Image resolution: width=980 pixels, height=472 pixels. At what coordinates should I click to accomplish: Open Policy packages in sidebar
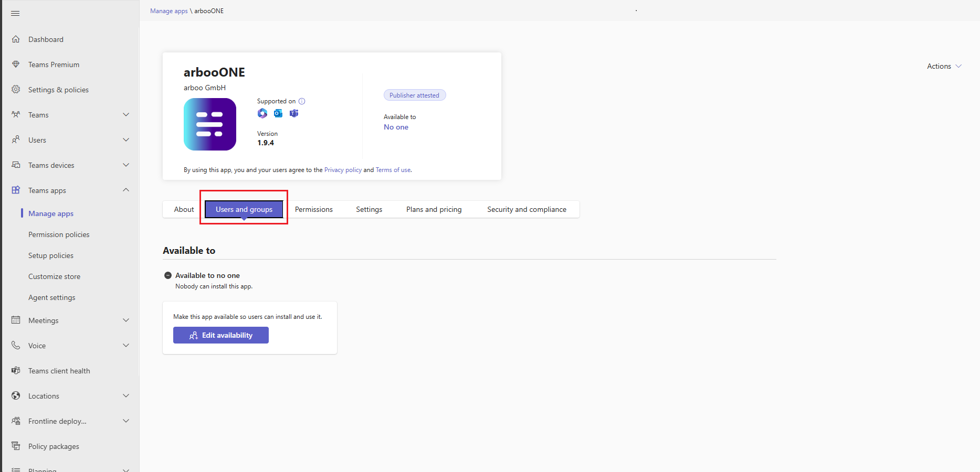pyautogui.click(x=54, y=446)
